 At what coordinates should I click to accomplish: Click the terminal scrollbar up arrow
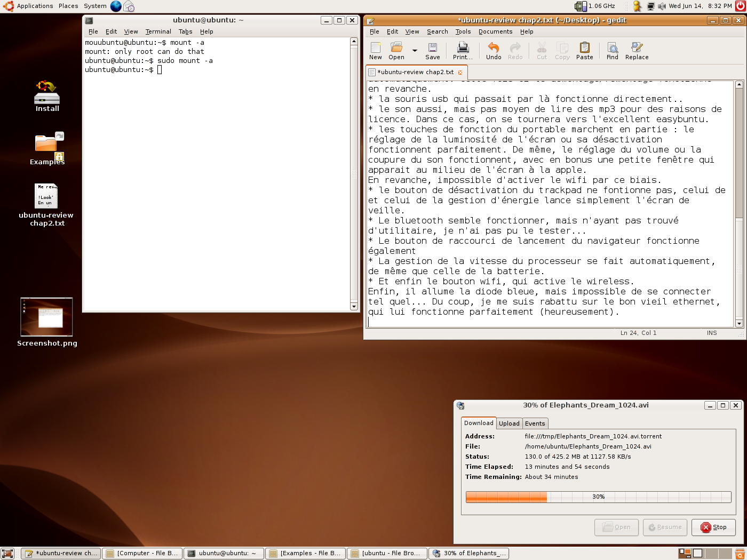pos(354,41)
